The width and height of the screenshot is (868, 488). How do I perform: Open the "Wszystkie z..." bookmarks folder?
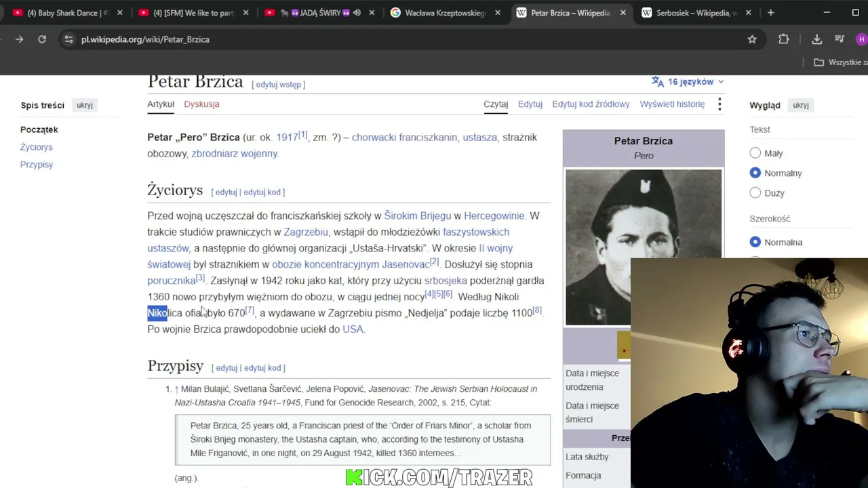840,62
